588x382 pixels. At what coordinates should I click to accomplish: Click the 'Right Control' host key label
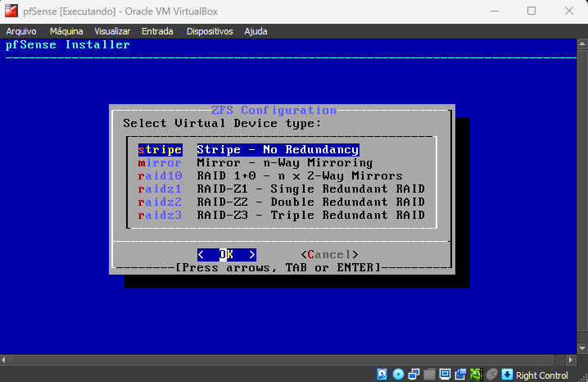[541, 375]
